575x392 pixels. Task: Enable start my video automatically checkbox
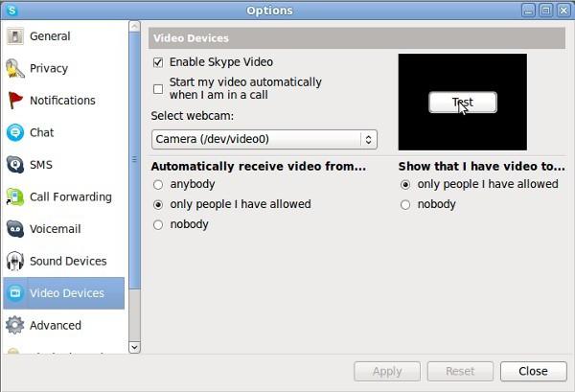pyautogui.click(x=158, y=89)
